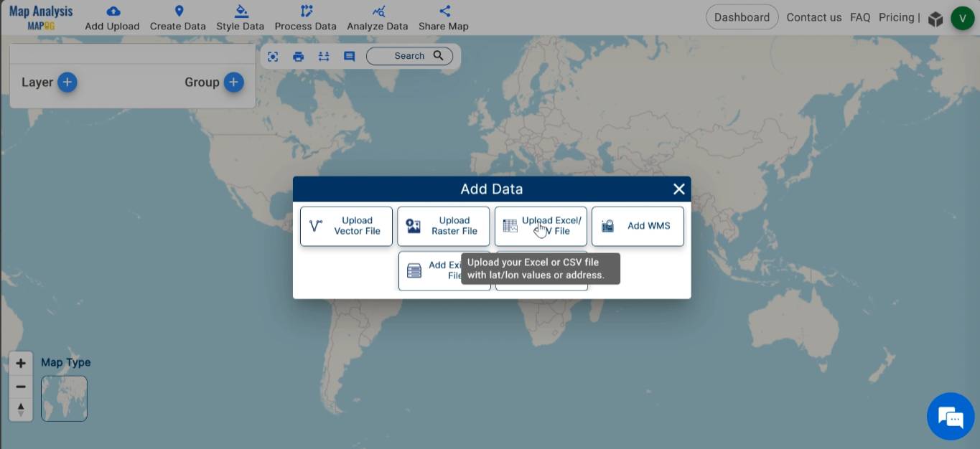Open the FAQ link
Image resolution: width=980 pixels, height=449 pixels.
point(860,17)
